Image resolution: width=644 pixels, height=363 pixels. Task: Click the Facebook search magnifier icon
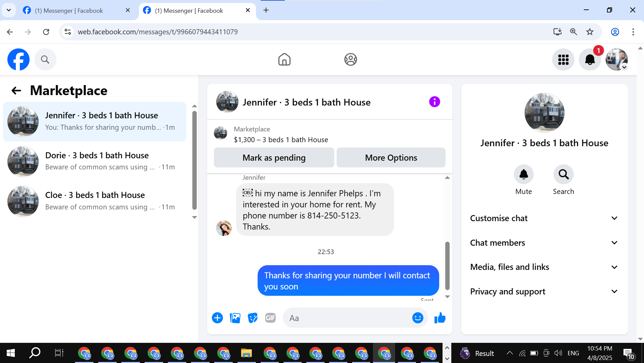pos(45,59)
